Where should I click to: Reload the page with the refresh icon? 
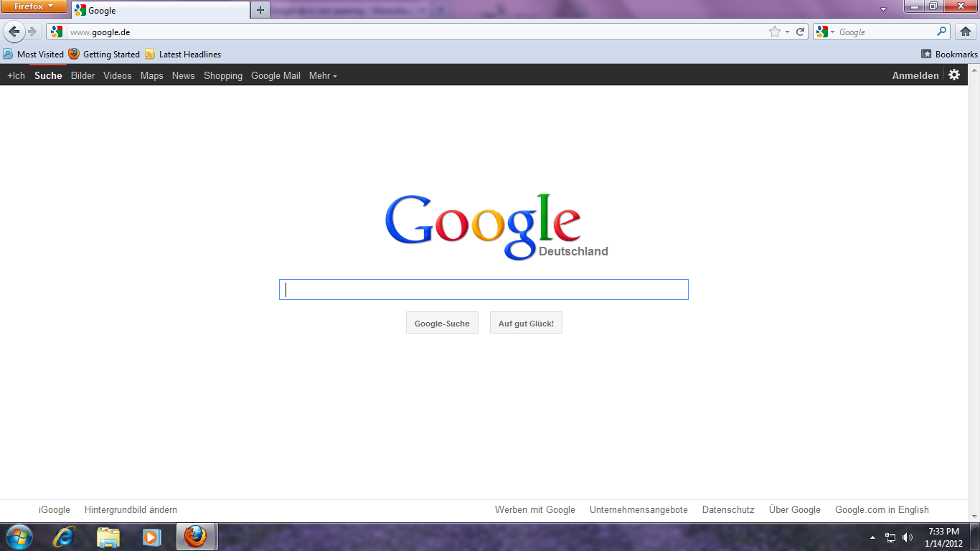tap(801, 32)
